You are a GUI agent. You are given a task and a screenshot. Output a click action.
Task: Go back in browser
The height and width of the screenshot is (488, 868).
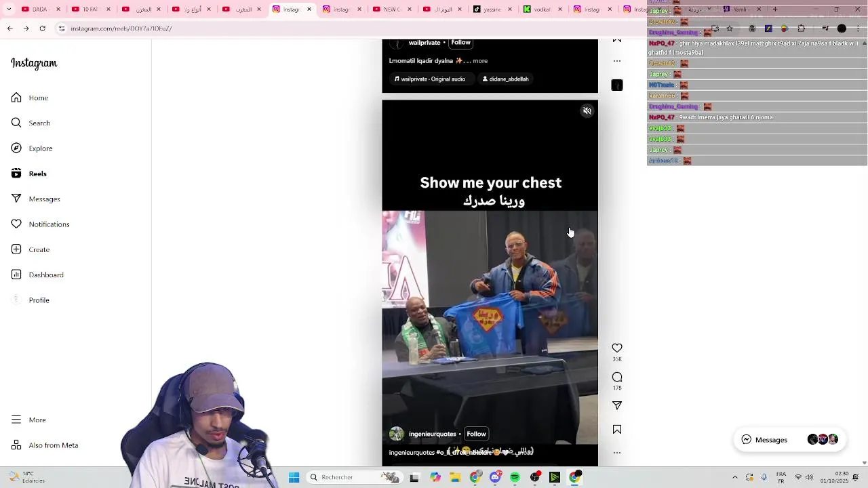(9, 28)
